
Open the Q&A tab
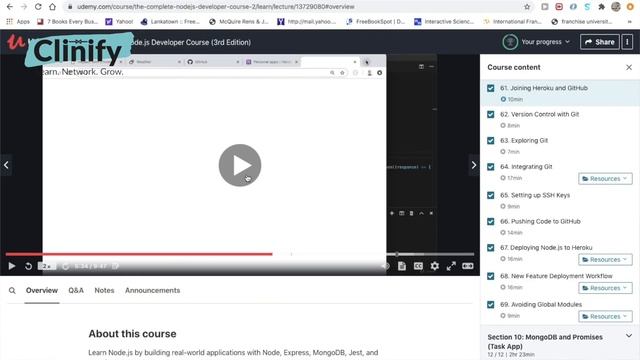[76, 291]
